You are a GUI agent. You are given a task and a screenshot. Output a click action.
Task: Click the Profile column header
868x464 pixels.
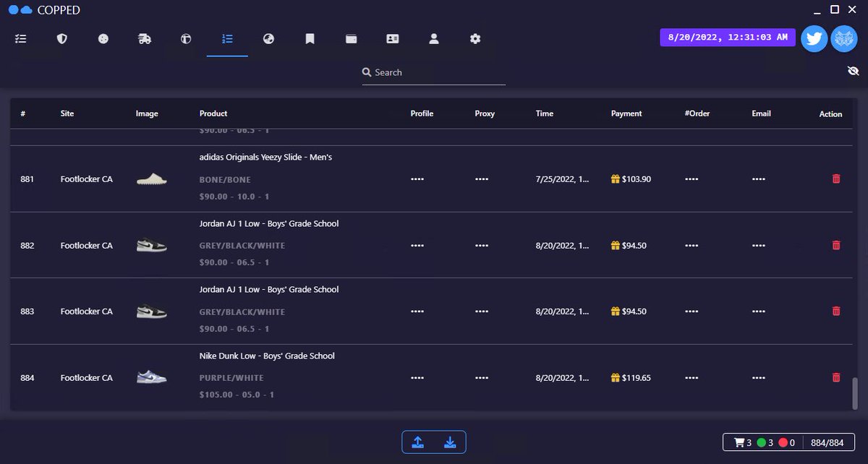422,113
